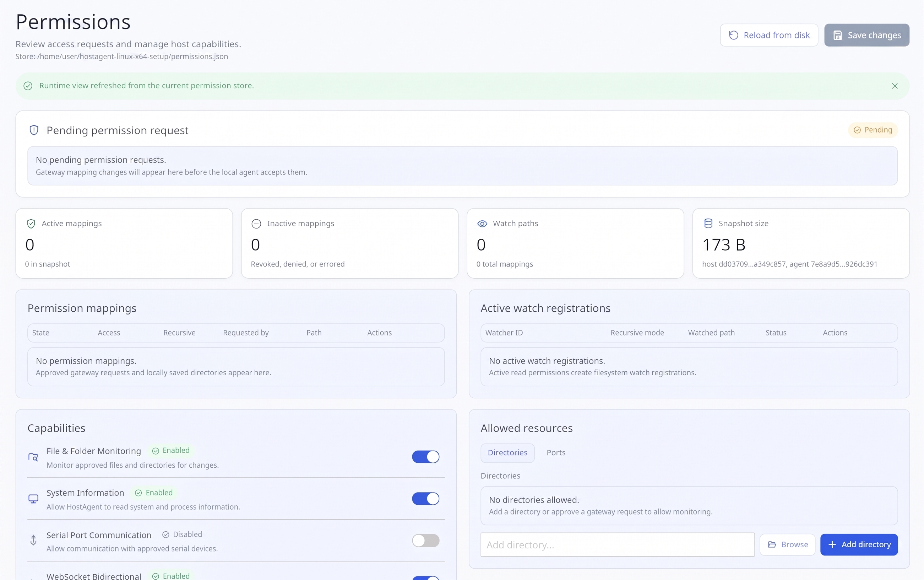Dismiss the runtime view refreshed notification
924x580 pixels.
pyautogui.click(x=895, y=86)
